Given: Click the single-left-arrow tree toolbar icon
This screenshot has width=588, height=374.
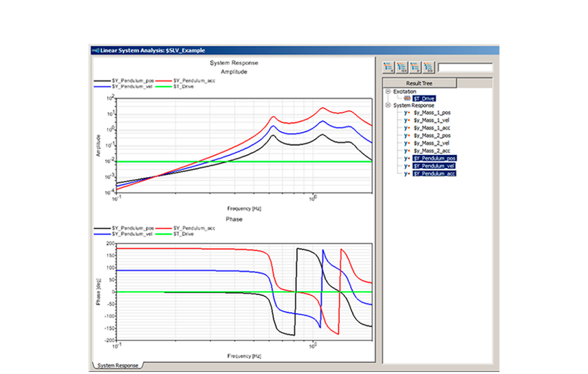Looking at the screenshot, I should [x=388, y=67].
